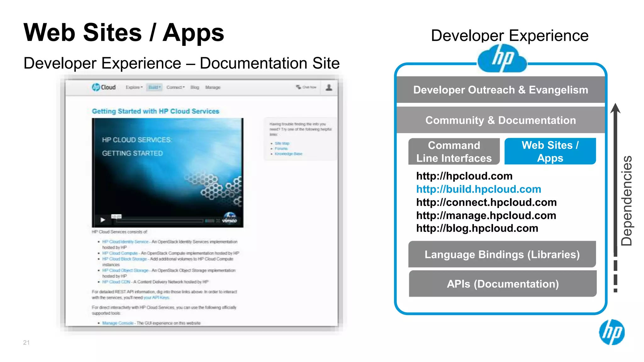This screenshot has width=644, height=362.
Task: Click http://build.hpcloud.com URL
Action: [479, 189]
